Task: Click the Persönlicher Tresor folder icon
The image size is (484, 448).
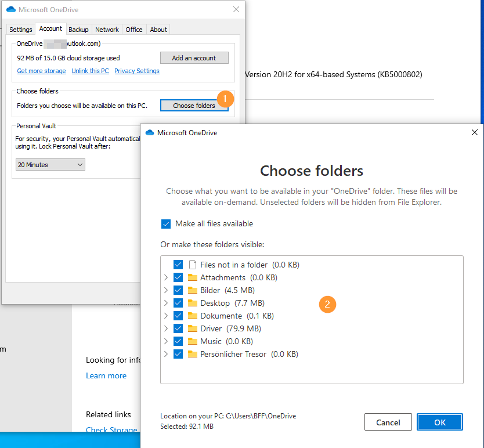Action: 193,354
